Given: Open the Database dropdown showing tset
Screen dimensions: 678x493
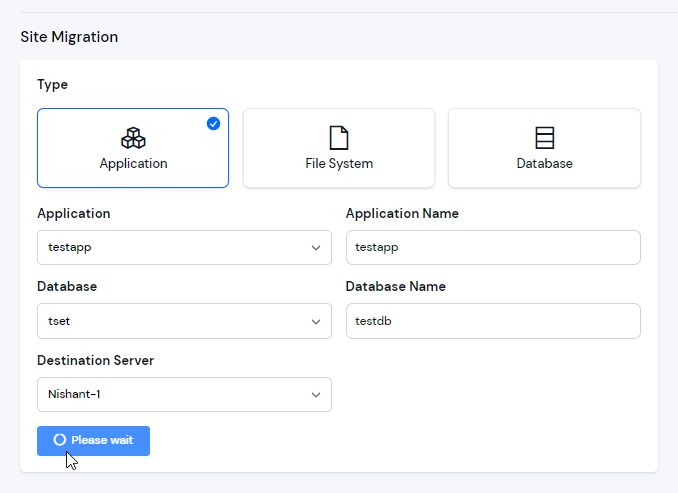Looking at the screenshot, I should pos(184,321).
